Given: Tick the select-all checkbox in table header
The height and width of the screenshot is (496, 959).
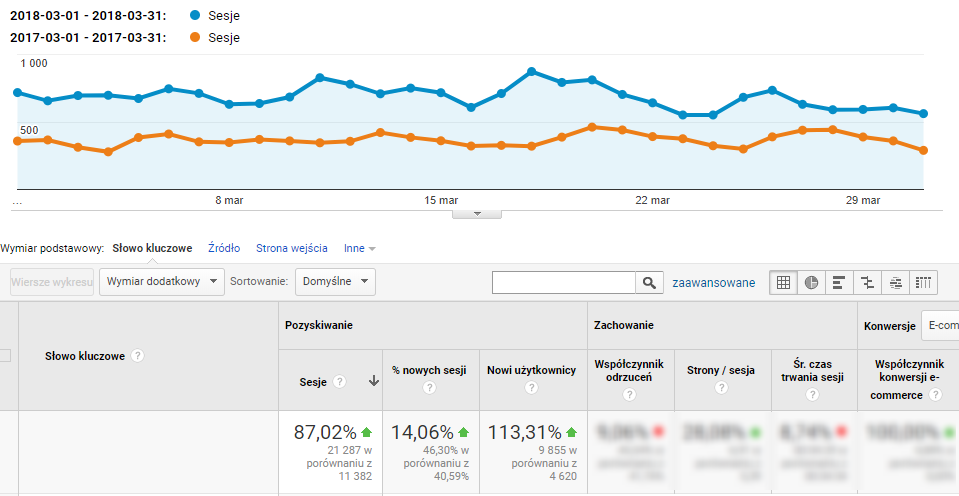Looking at the screenshot, I should click(x=5, y=355).
